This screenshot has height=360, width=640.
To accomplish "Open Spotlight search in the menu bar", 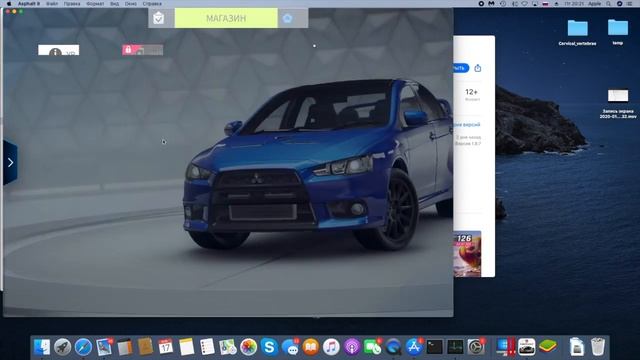I will [x=608, y=4].
